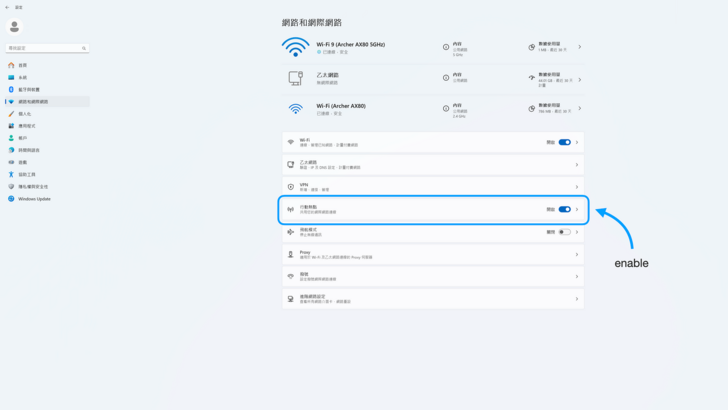Click the Windows Update sidebar icon
This screenshot has width=728, height=410.
[x=11, y=198]
